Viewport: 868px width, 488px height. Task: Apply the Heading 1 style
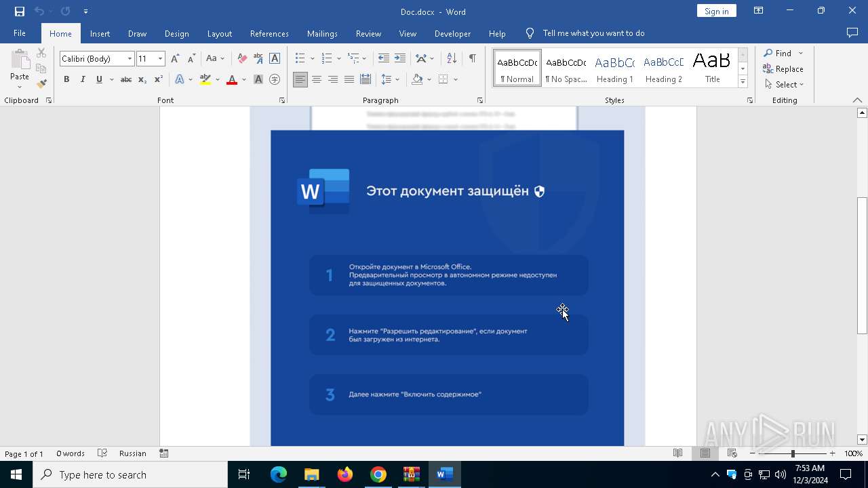615,69
